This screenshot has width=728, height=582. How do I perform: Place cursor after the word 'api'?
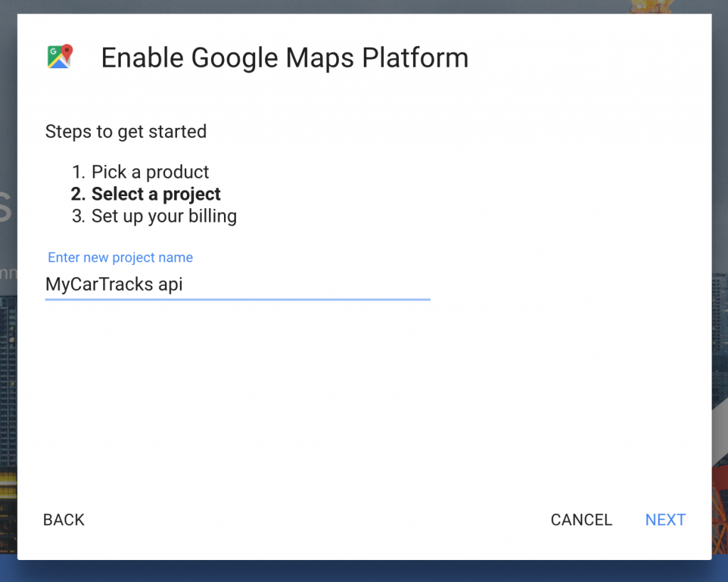click(x=184, y=284)
